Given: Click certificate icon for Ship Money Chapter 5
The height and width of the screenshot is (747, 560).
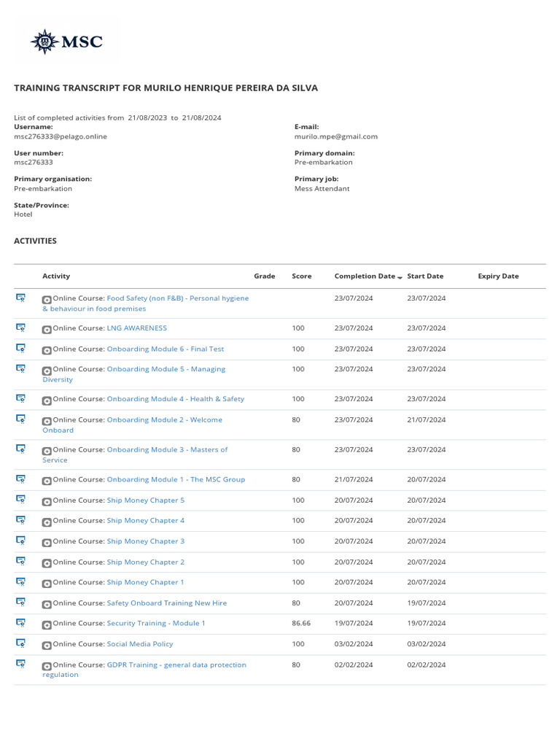Looking at the screenshot, I should [x=20, y=499].
